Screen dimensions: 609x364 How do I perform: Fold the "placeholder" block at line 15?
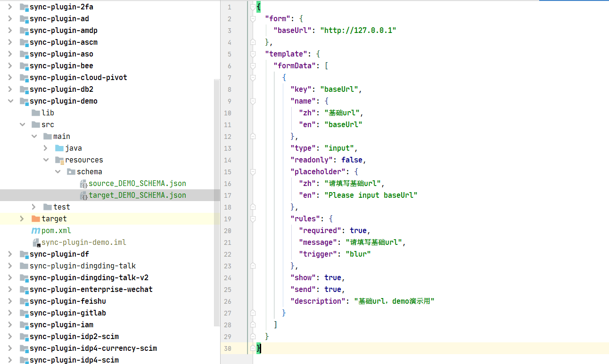pyautogui.click(x=253, y=172)
